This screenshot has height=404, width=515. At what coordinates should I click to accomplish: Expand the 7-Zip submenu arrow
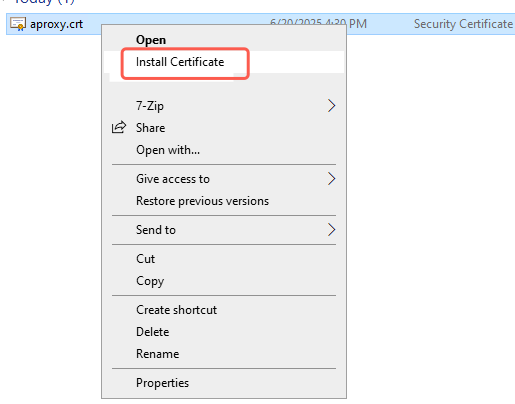[331, 106]
